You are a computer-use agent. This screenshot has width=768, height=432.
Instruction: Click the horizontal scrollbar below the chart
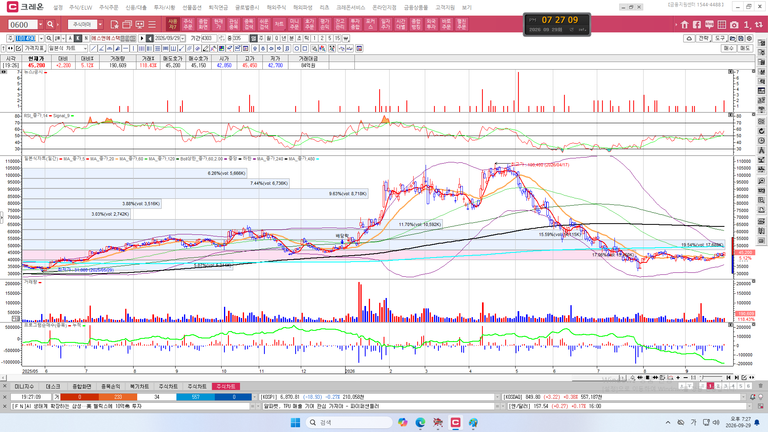[313, 378]
